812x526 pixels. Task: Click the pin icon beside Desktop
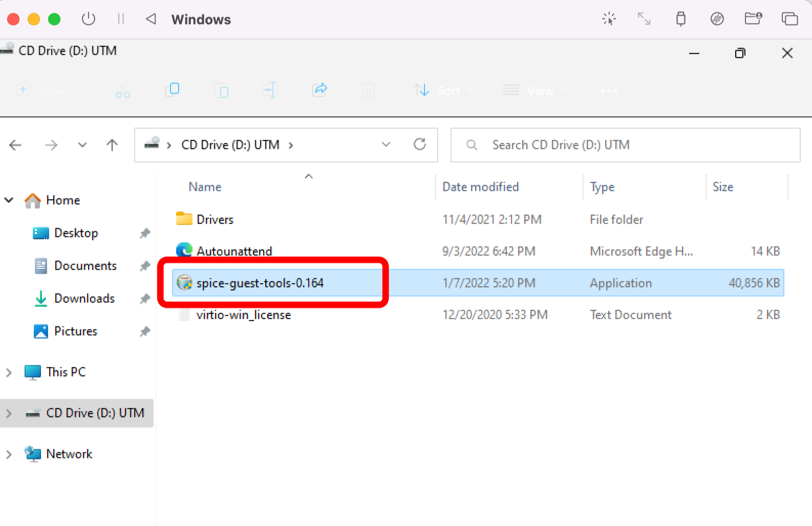click(145, 233)
